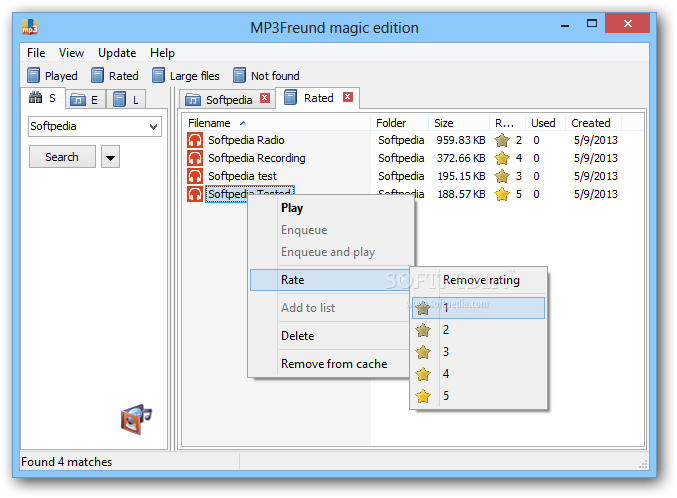Choose Play in the context menu
677x498 pixels.
tap(331, 208)
